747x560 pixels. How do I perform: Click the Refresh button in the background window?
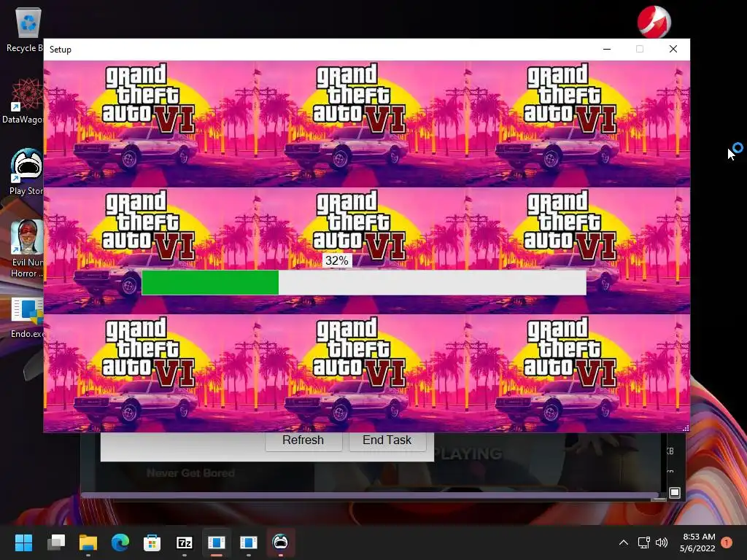[303, 441]
